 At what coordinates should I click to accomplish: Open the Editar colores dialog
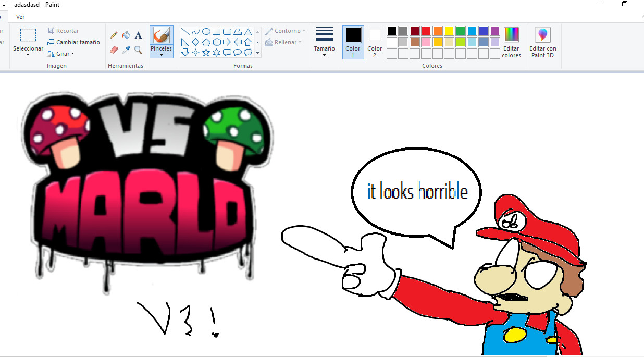point(511,42)
